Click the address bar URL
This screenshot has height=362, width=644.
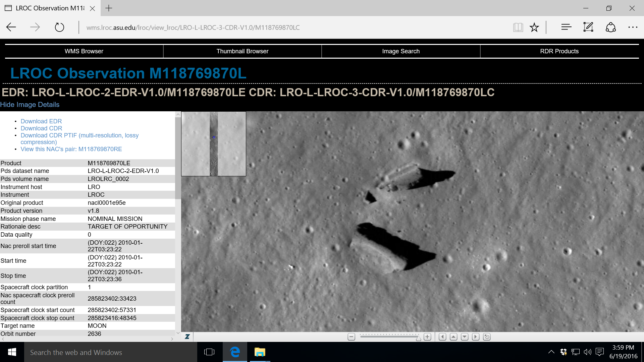click(x=193, y=27)
